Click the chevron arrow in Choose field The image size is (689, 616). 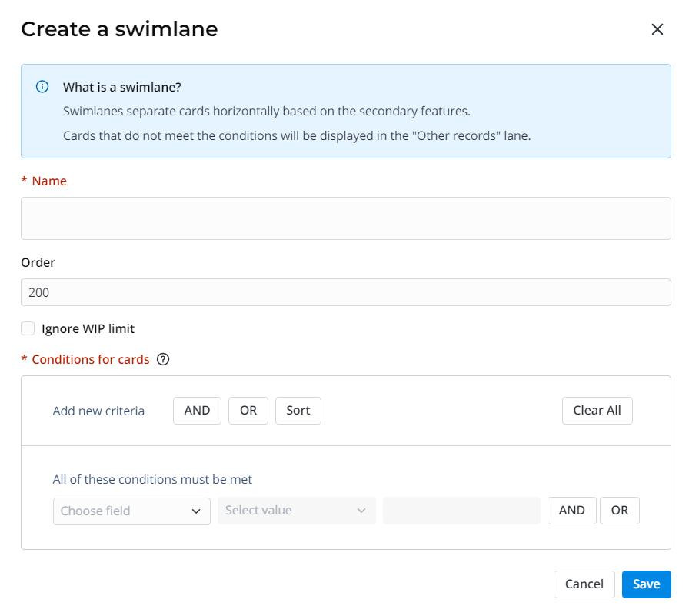coord(195,511)
